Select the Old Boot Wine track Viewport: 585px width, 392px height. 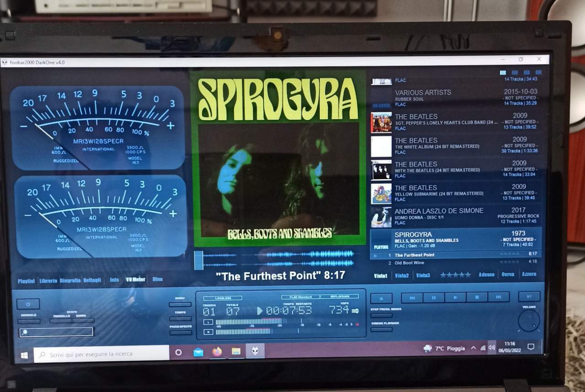(456, 262)
